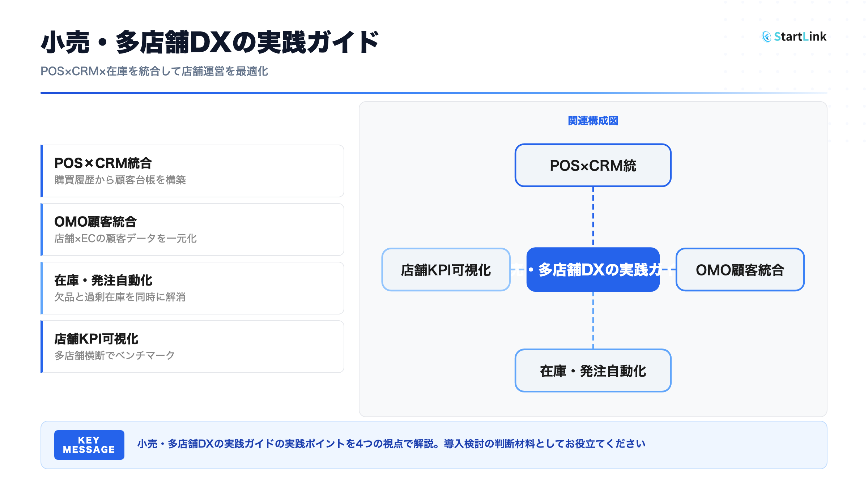Click the key message sentence text
Image resolution: width=868 pixels, height=488 pixels.
coord(391,444)
